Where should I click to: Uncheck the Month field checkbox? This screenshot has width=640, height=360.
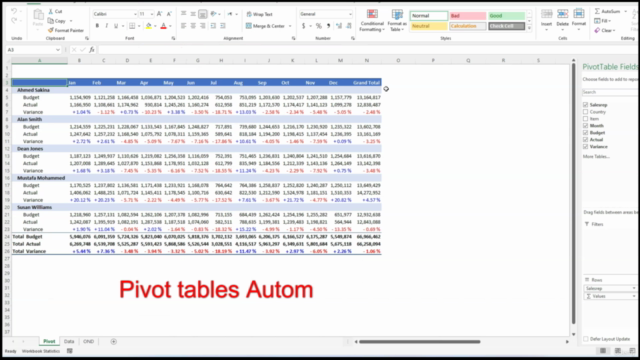pyautogui.click(x=585, y=126)
